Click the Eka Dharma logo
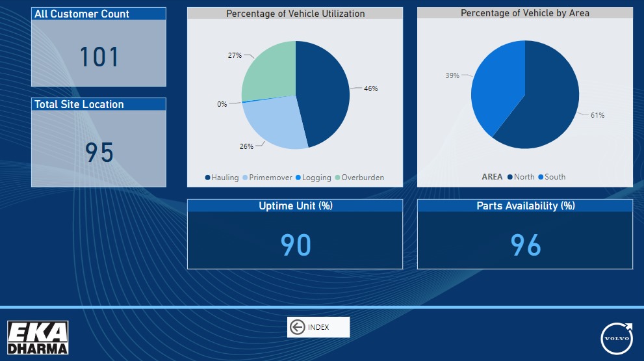Image resolution: width=644 pixels, height=361 pixels. pos(38,338)
